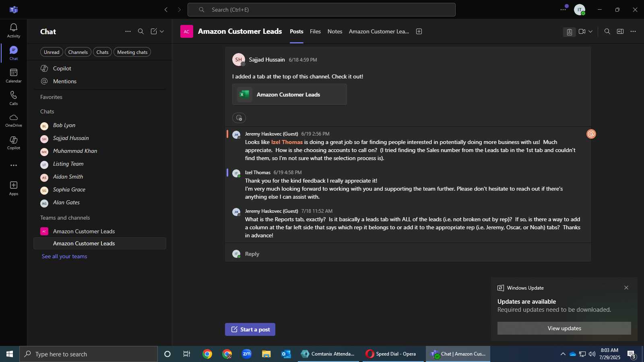
Task: Open chat with Sophia Grace
Action: (100, 190)
